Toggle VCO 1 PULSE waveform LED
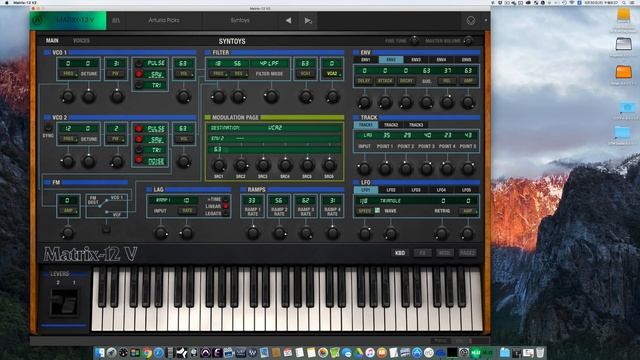The width and height of the screenshot is (640, 360). click(139, 64)
